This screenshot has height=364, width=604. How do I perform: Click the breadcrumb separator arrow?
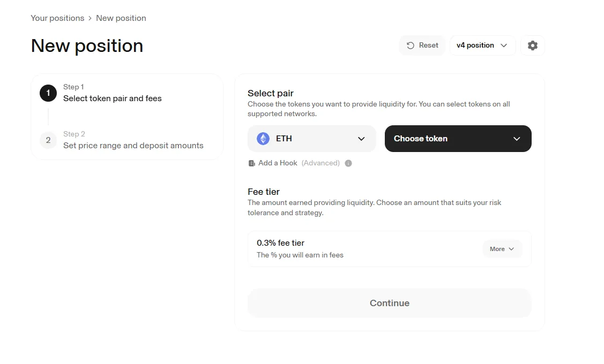click(90, 18)
